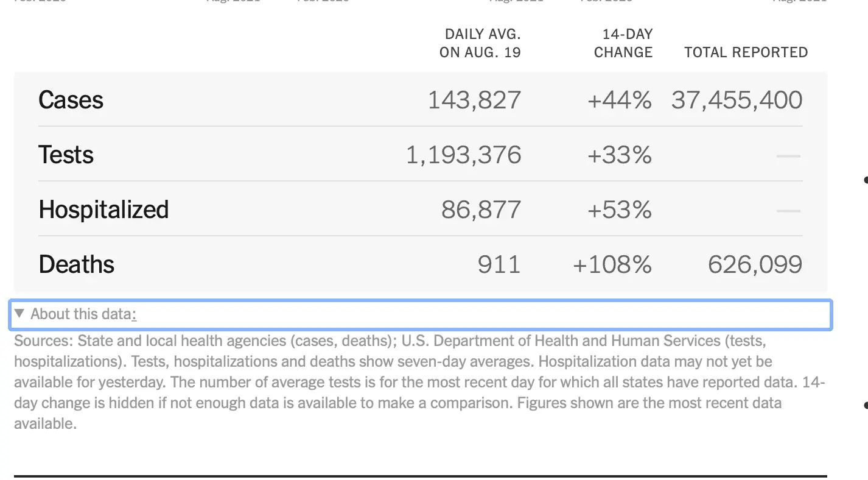Click the Hospitalized value 86,877

(481, 210)
